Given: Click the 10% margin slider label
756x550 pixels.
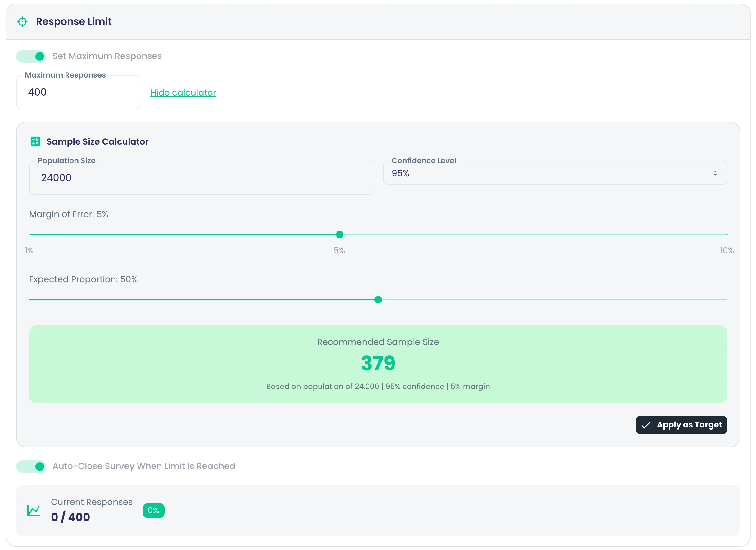Looking at the screenshot, I should point(727,250).
